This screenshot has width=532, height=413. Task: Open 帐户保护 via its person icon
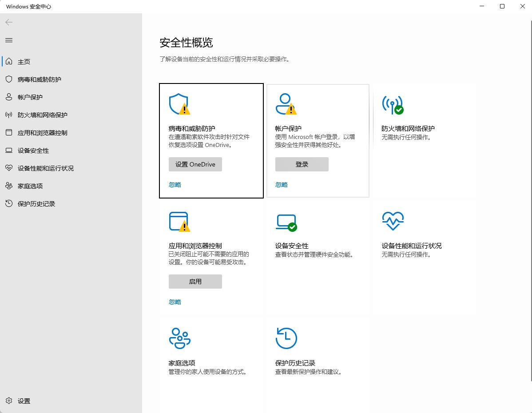[286, 104]
